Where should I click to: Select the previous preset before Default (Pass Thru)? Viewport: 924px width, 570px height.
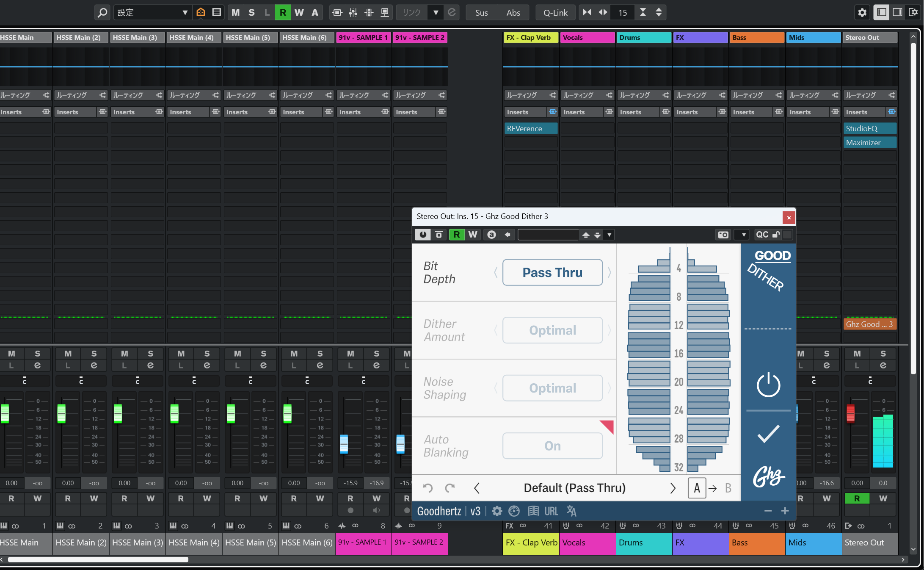pyautogui.click(x=477, y=488)
